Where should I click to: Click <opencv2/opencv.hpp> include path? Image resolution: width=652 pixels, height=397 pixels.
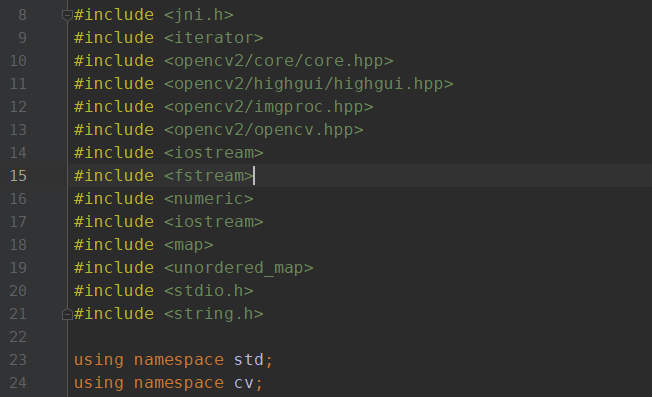coord(263,130)
